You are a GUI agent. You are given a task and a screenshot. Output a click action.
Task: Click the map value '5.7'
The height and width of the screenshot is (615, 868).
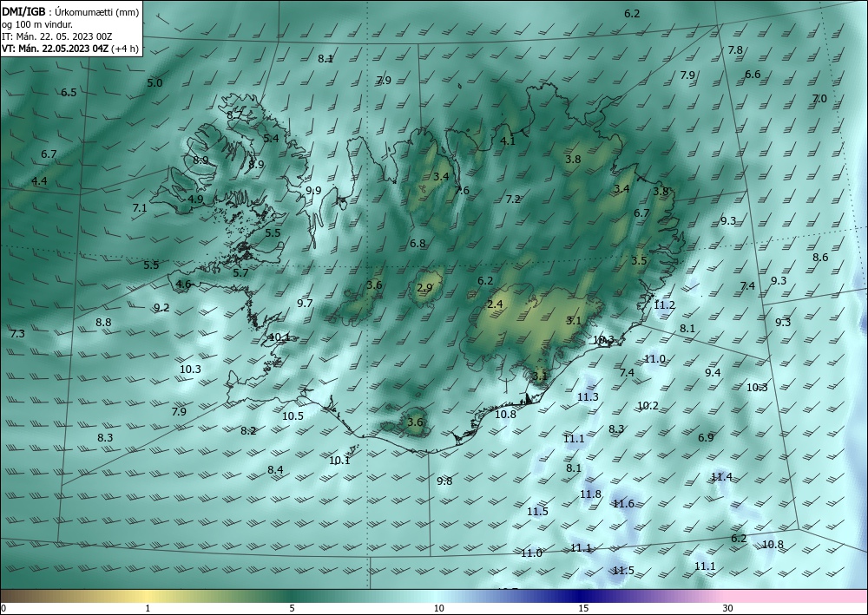(240, 272)
